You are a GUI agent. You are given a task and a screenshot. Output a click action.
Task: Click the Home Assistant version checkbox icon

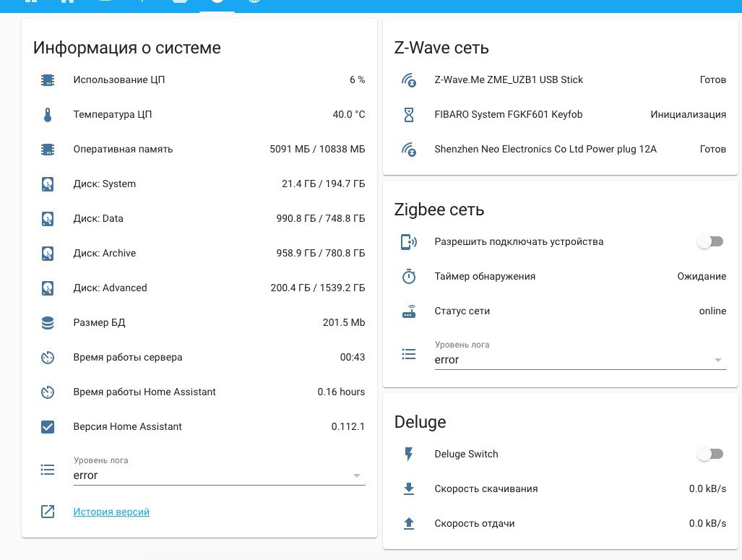[48, 427]
